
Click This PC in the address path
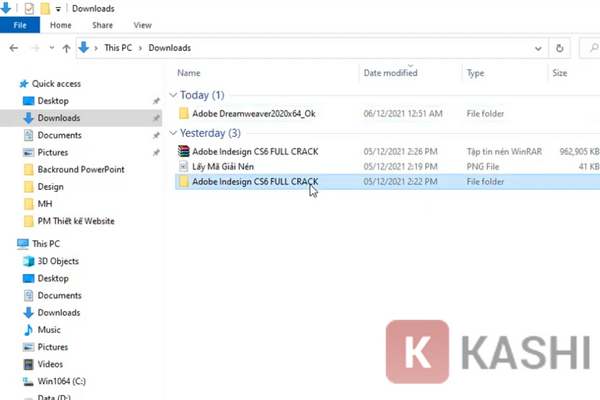[118, 48]
